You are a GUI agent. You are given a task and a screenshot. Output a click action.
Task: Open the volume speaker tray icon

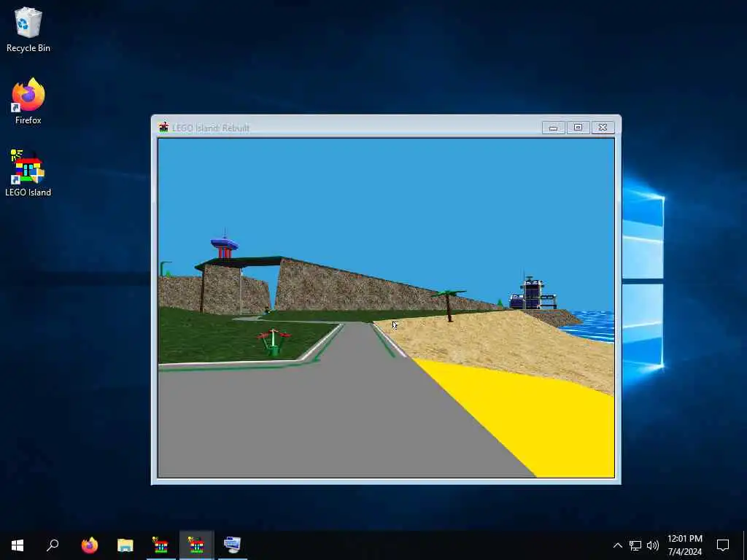pyautogui.click(x=653, y=545)
